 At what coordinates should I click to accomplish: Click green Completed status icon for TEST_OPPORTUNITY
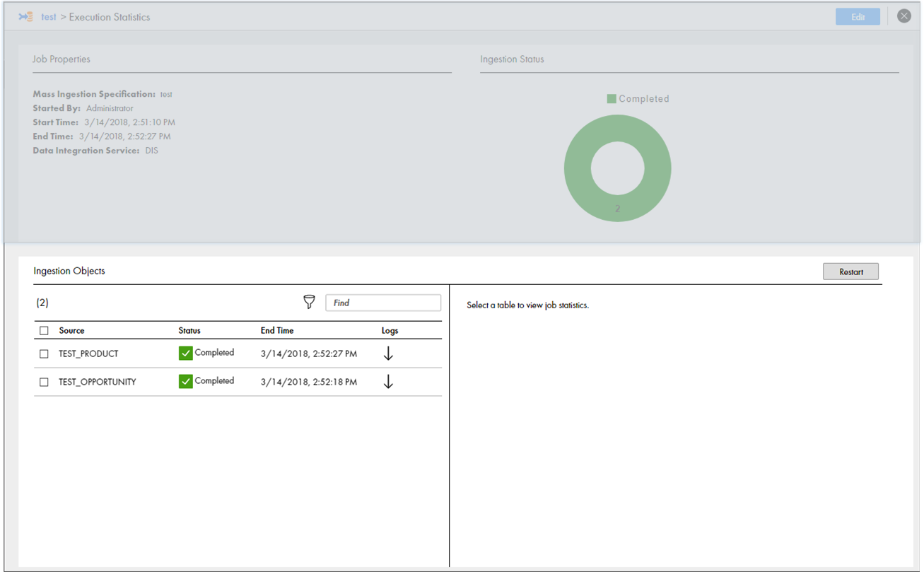[186, 381]
